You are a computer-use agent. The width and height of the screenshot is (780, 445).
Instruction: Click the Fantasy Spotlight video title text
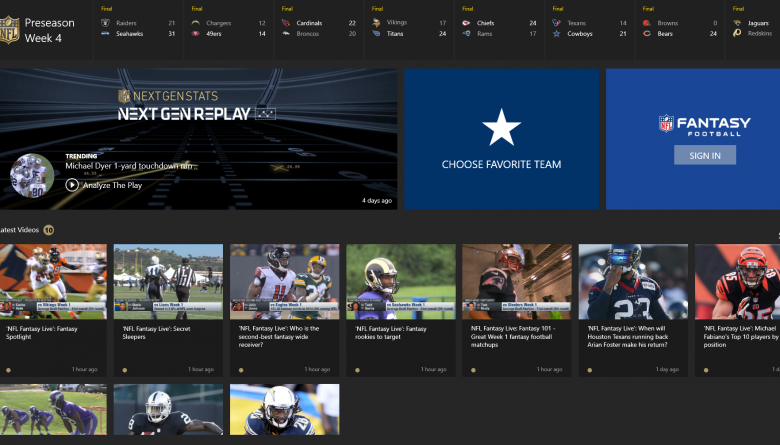42,333
